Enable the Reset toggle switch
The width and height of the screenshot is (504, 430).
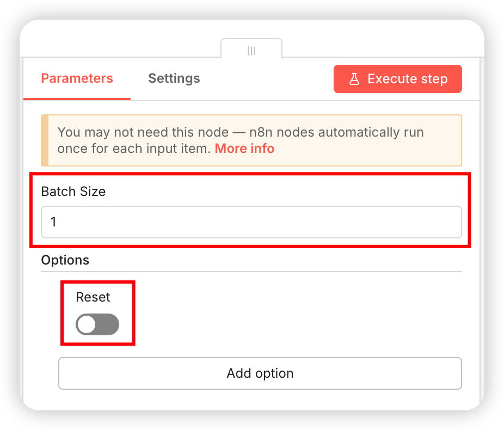tap(97, 324)
